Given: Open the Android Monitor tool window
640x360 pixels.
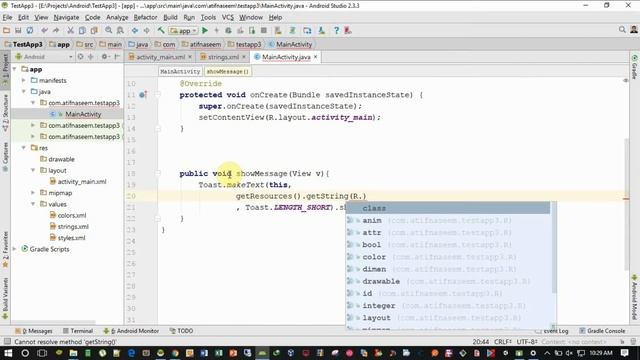Looking at the screenshot, I should 131,331.
